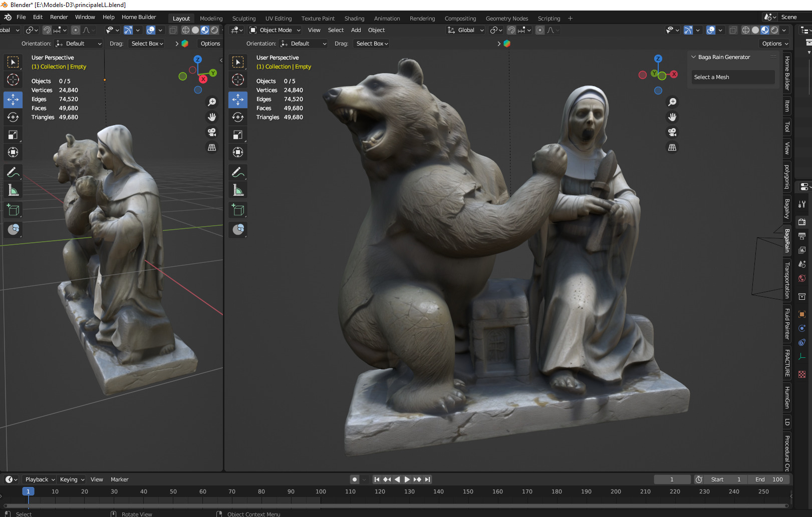812x517 pixels.
Task: Open the Object properties tab icon
Action: click(x=802, y=314)
